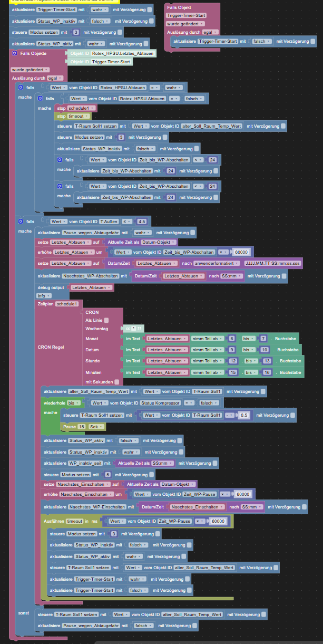The height and width of the screenshot is (644, 323).
Task: Toggle mit Sekunden checkbox in CRON block
Action: (x=116, y=381)
